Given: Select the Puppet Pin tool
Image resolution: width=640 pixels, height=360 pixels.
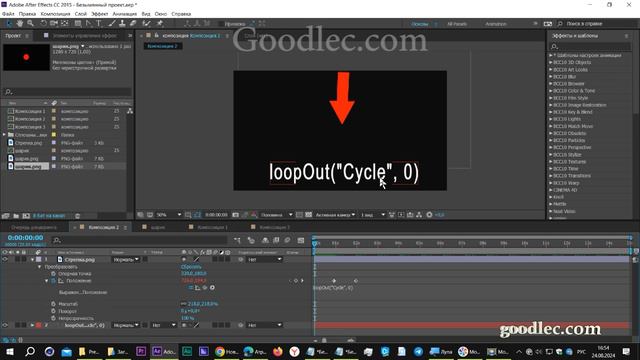Looking at the screenshot, I should coord(160,24).
